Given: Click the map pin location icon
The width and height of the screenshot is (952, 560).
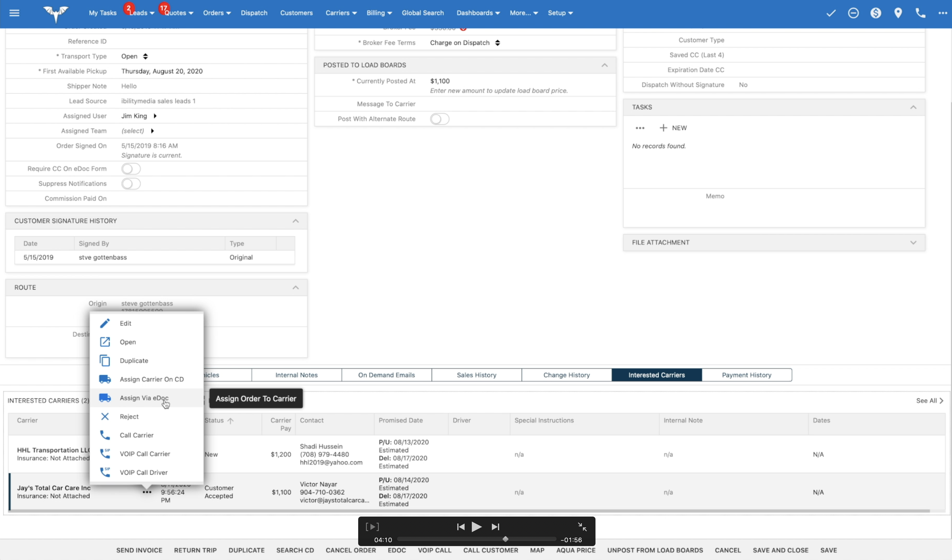Looking at the screenshot, I should (898, 13).
